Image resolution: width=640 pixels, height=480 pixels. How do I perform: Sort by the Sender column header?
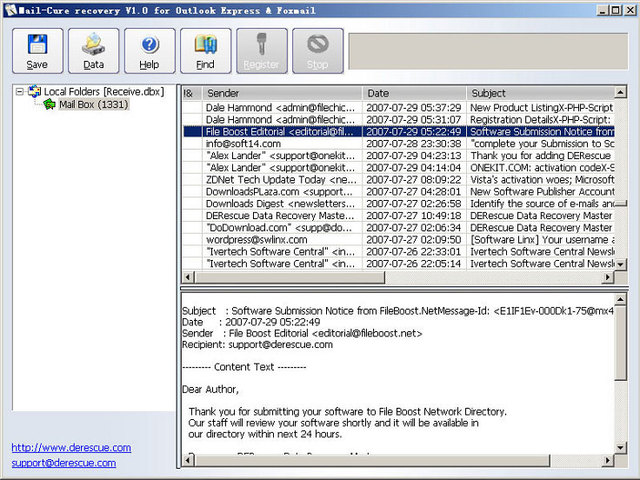coord(282,93)
